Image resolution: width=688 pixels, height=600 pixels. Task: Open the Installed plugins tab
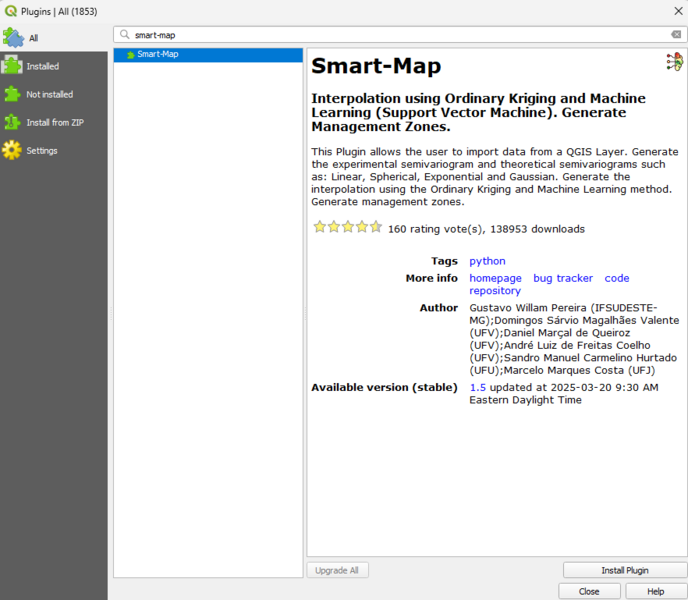point(42,66)
